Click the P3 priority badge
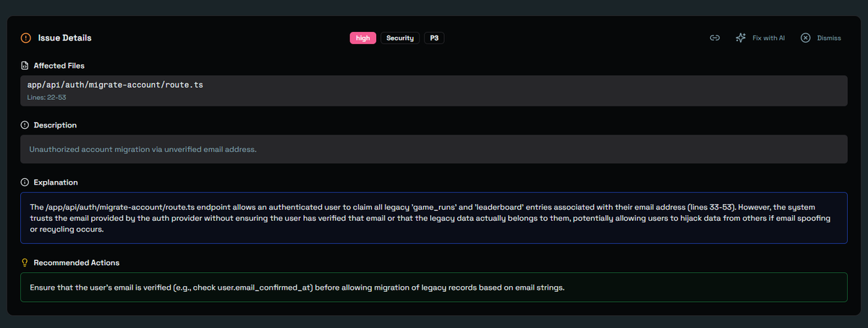868x328 pixels. 434,38
